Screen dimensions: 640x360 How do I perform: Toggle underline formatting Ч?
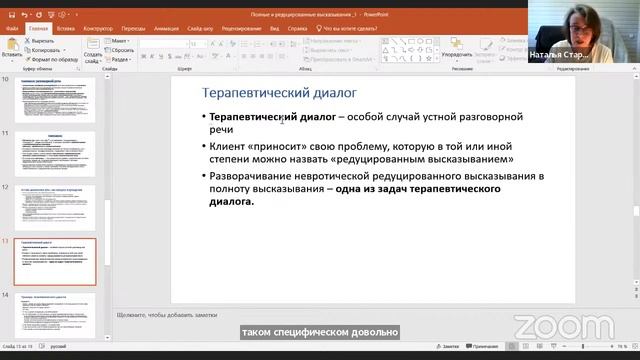point(161,56)
